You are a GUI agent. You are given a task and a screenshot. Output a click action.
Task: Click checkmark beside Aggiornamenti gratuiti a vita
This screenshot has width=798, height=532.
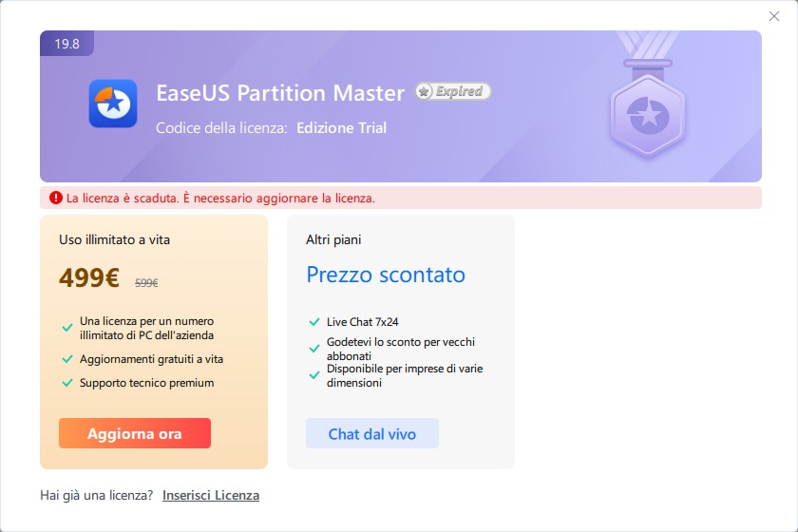[x=67, y=359]
